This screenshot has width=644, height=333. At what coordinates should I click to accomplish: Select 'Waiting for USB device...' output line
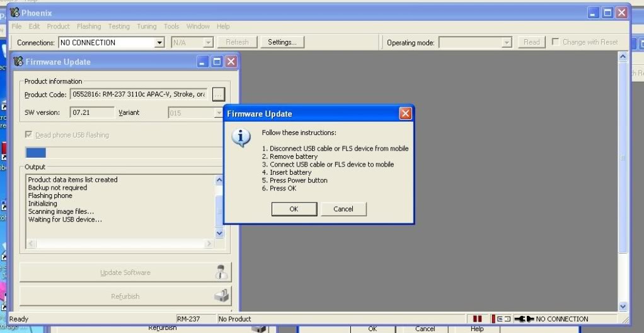[x=65, y=219]
